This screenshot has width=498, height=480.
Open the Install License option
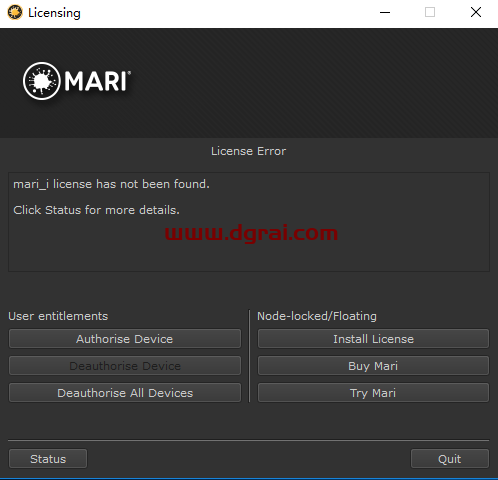coord(373,339)
